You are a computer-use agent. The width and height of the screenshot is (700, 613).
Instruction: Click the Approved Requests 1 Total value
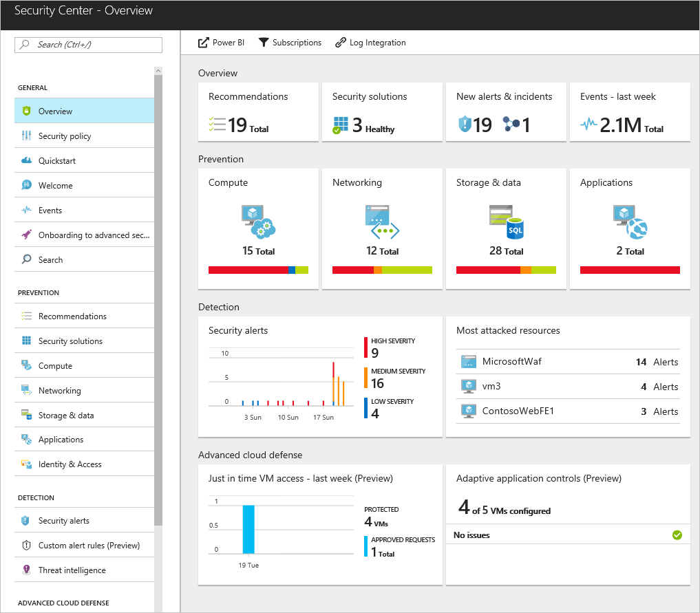(x=383, y=552)
